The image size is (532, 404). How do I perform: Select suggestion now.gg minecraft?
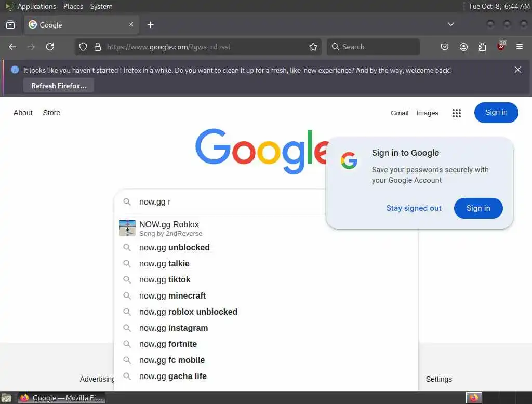(266, 296)
